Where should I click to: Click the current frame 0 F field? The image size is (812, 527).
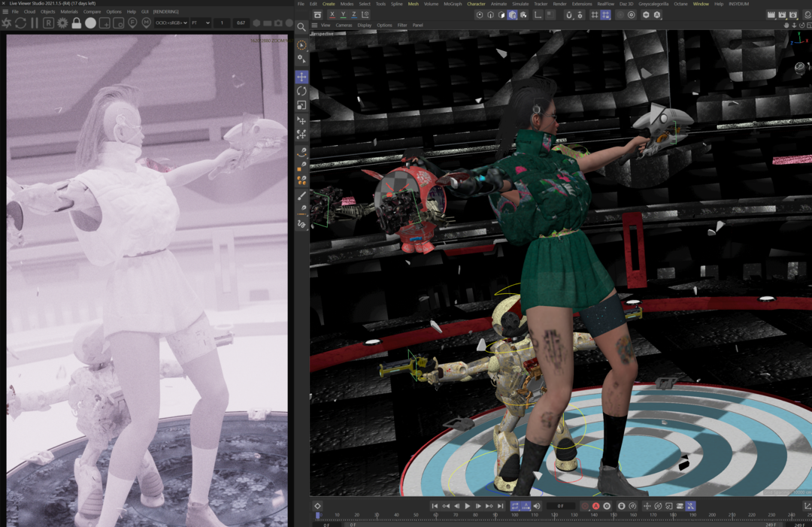click(560, 506)
